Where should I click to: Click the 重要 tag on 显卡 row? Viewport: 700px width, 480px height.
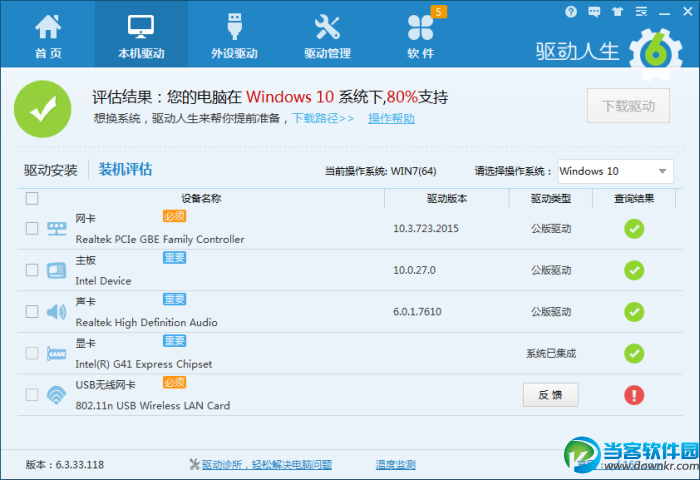pos(175,341)
